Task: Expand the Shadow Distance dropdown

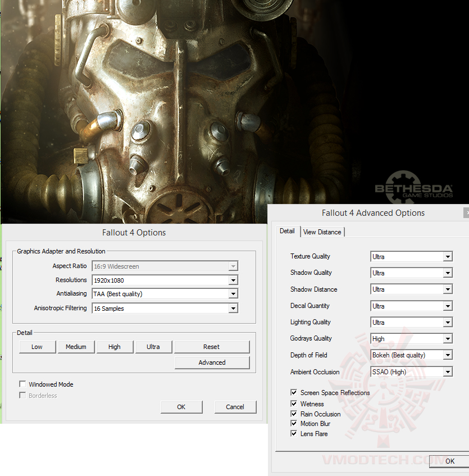Action: 411,289
